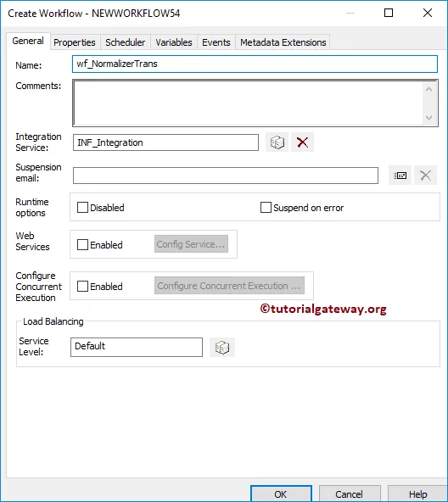This screenshot has width=448, height=502.
Task: Enable Configure Concurrent Execution checkbox
Action: pos(82,287)
